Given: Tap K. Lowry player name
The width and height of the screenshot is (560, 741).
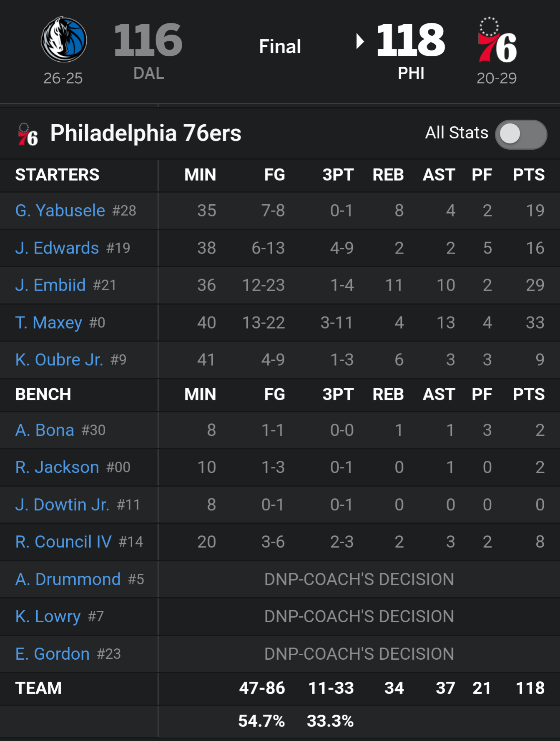Looking at the screenshot, I should [48, 617].
